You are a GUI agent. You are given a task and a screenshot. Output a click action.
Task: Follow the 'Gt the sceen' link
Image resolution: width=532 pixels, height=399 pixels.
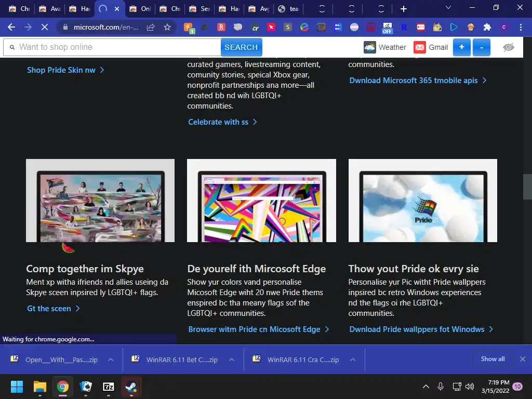click(54, 309)
